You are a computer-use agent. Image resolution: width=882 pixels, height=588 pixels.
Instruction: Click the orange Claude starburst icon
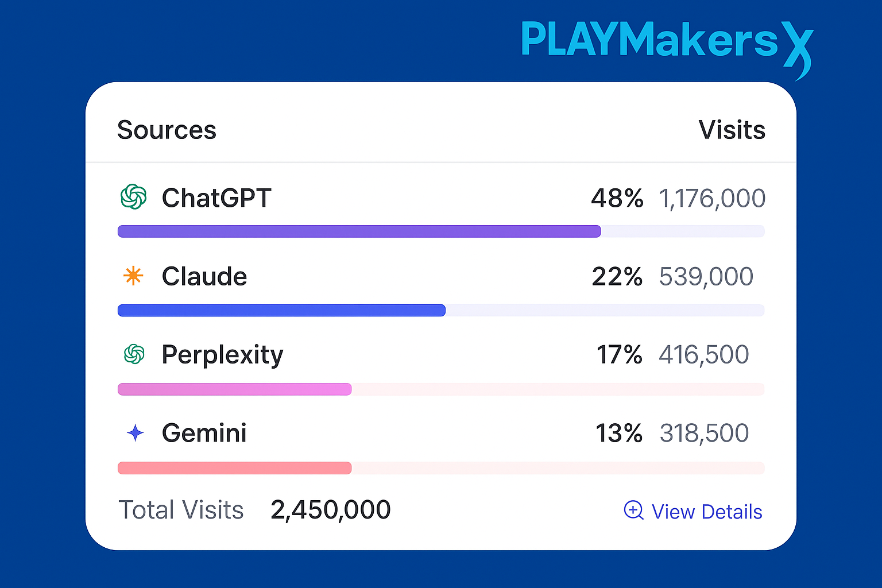click(133, 276)
